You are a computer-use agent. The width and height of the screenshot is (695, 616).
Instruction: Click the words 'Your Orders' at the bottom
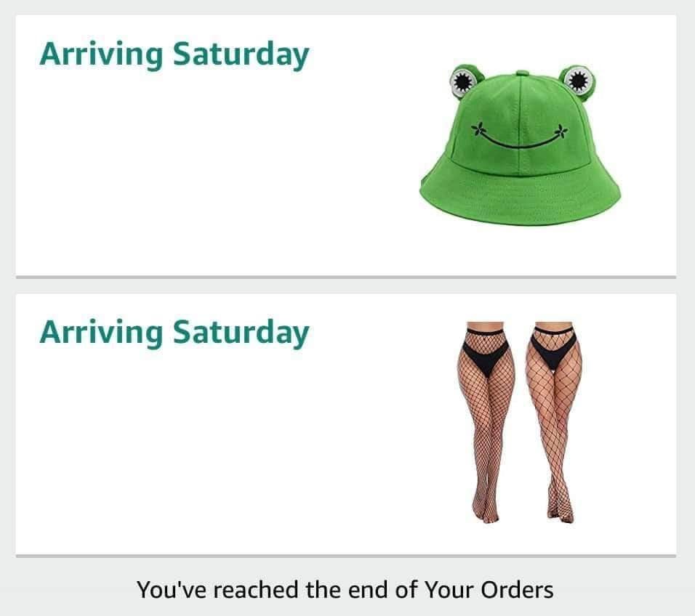[489, 590]
